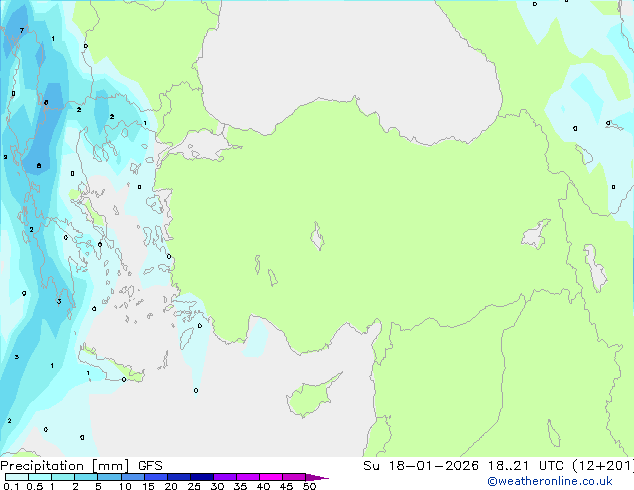Click the '50' legend scale label
Viewport: 634px width, 490px height.
309,486
